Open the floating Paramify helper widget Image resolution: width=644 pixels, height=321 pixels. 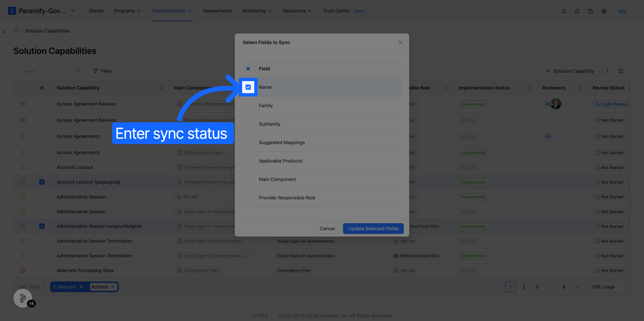(x=23, y=298)
